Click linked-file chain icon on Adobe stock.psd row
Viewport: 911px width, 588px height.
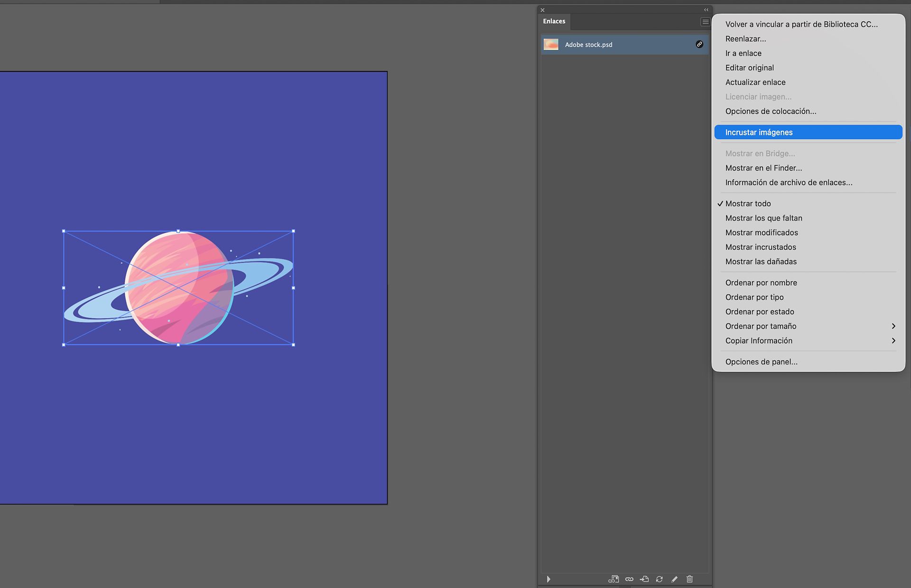pyautogui.click(x=699, y=44)
